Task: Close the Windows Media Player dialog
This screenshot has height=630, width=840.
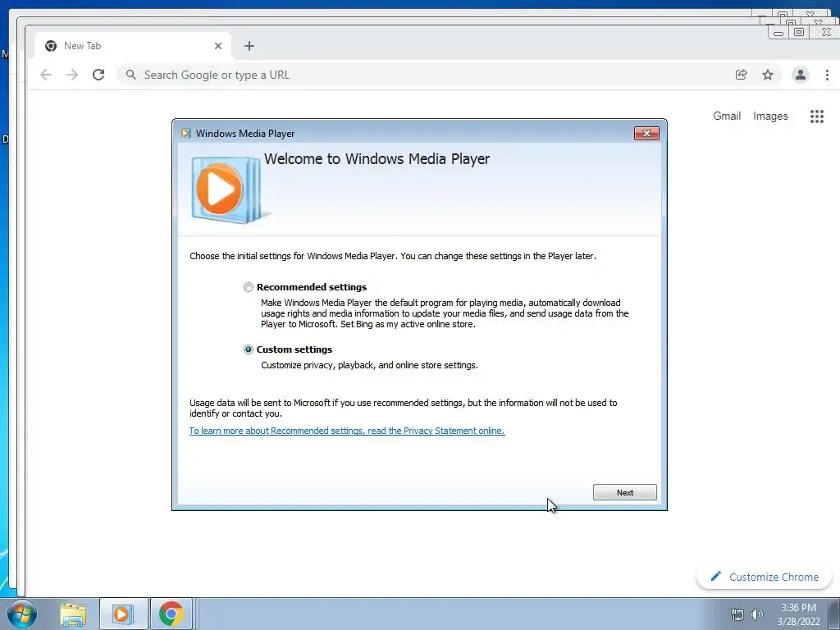Action: pyautogui.click(x=646, y=134)
